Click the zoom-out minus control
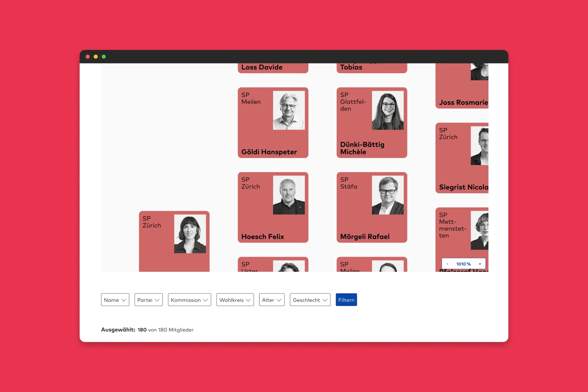588x392 pixels. 447,263
